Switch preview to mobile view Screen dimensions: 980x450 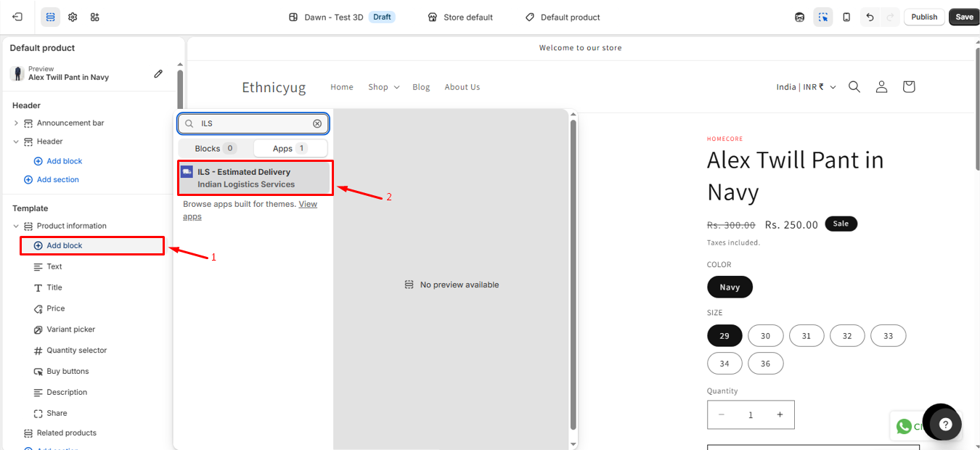(846, 16)
